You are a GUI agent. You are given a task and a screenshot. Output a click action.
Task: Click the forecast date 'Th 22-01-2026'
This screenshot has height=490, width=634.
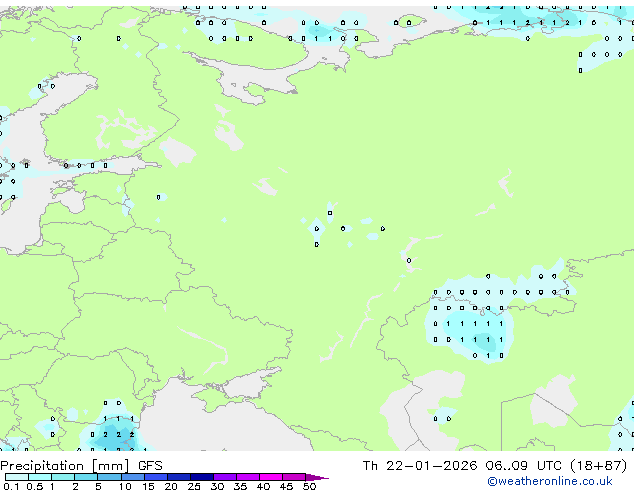coord(420,466)
